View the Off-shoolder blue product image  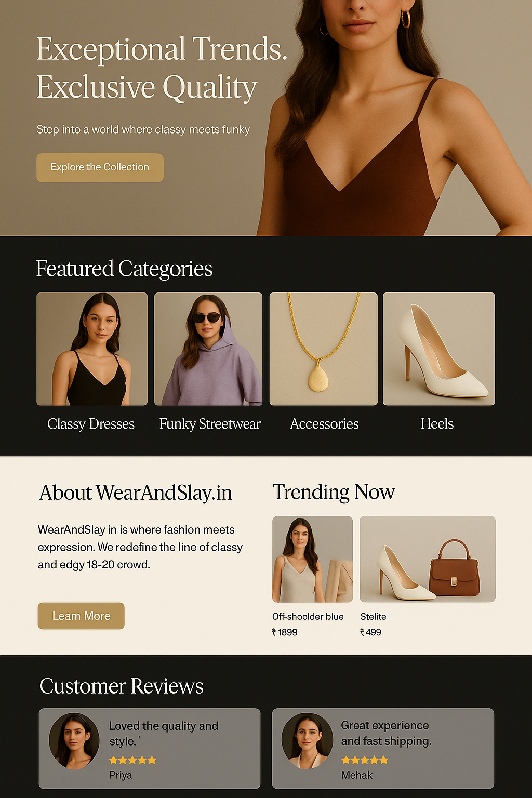(x=312, y=559)
